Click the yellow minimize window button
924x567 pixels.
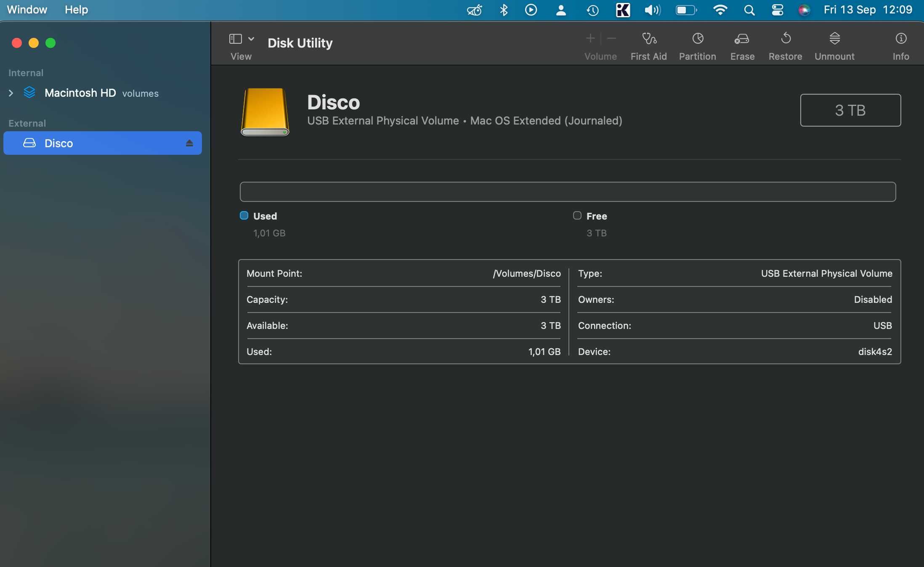click(34, 43)
